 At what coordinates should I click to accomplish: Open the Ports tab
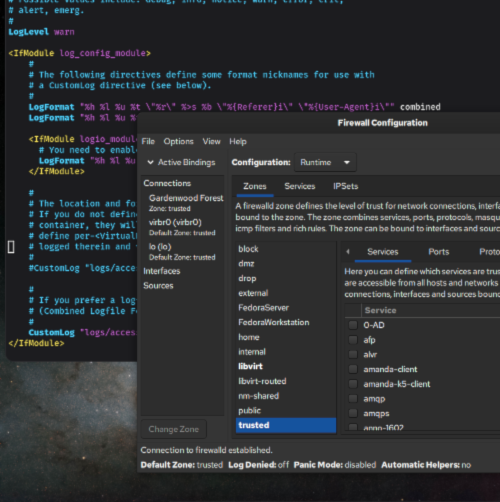point(439,252)
